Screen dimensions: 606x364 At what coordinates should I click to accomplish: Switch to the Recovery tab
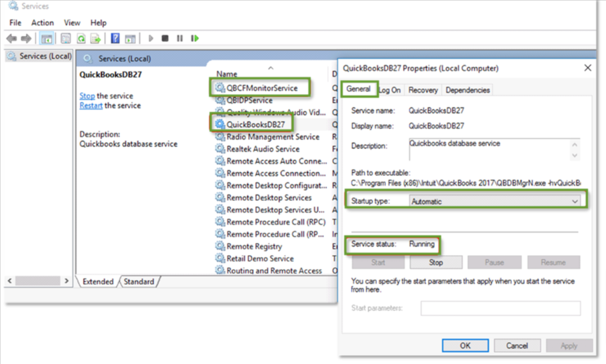click(x=423, y=90)
